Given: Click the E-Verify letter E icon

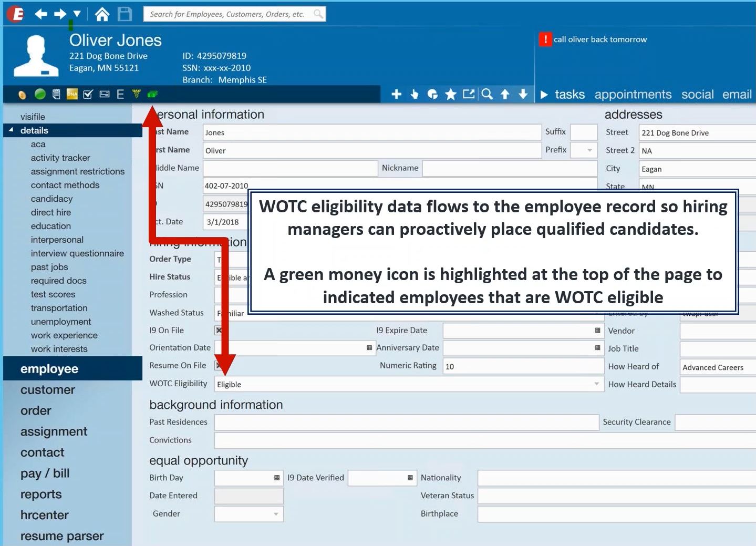Looking at the screenshot, I should pyautogui.click(x=120, y=94).
